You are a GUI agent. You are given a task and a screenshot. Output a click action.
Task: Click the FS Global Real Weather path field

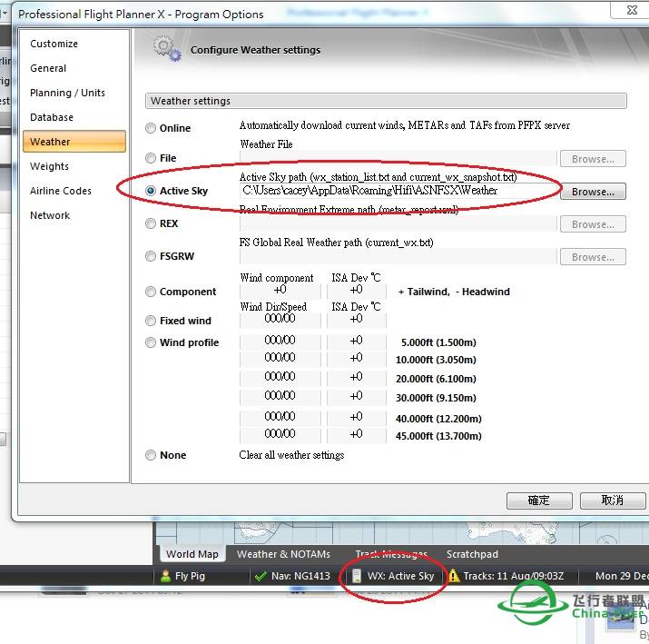(398, 256)
